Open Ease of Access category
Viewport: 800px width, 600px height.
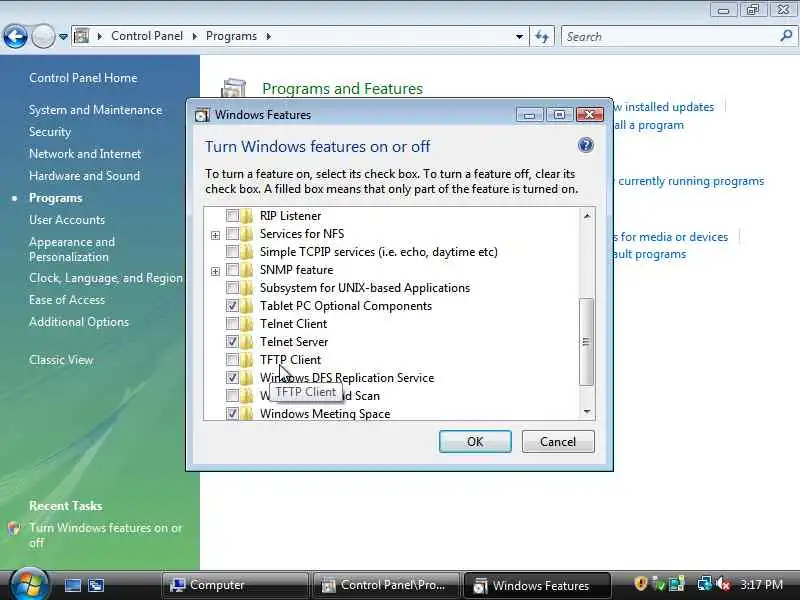point(67,300)
